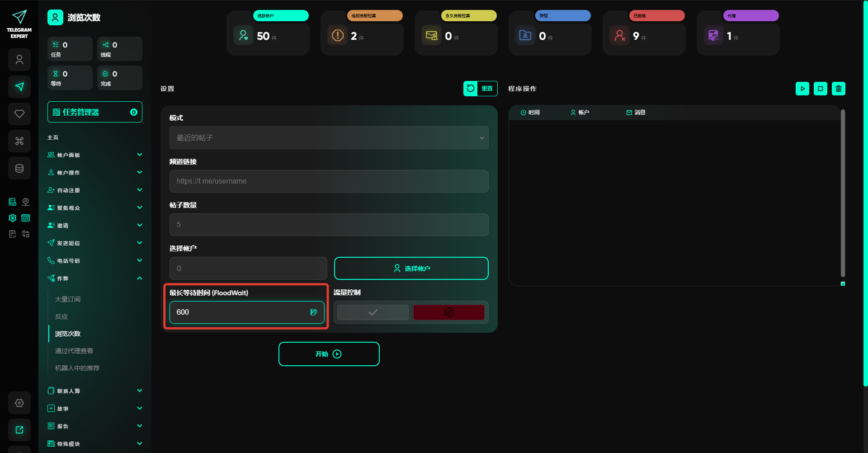Screen dimensions: 868x453
Task: Click the trash icon to clear log
Action: 838,89
